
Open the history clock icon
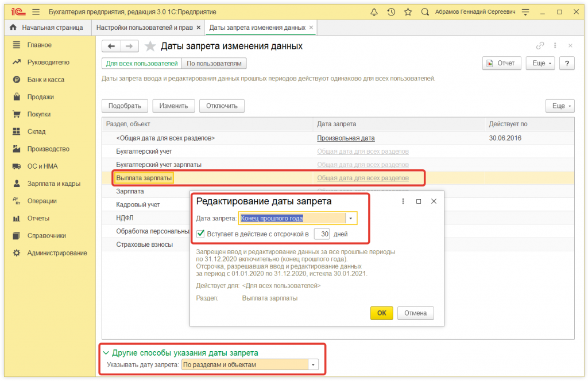coord(391,11)
